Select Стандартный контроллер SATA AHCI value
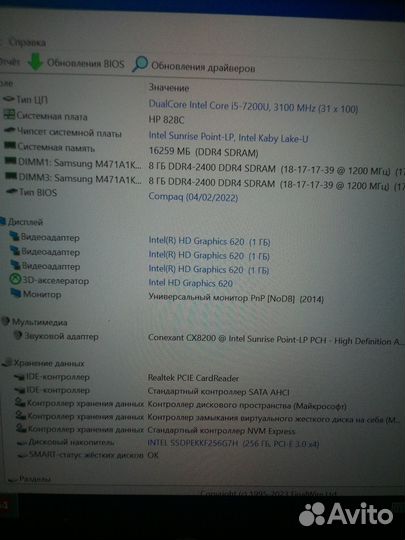This screenshot has height=540, width=405. tap(218, 392)
